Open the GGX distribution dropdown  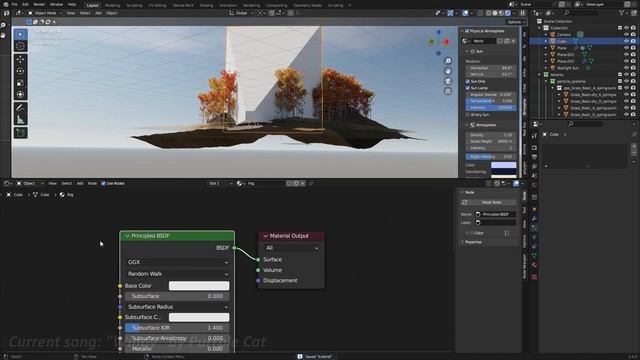[x=178, y=262]
